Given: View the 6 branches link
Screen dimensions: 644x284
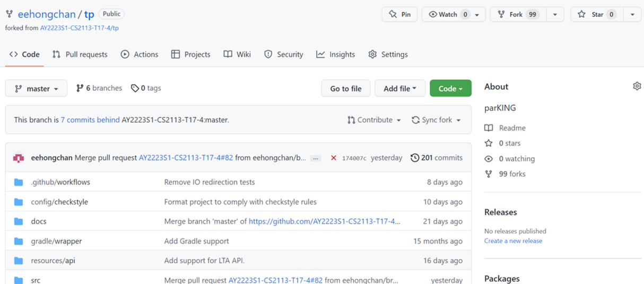Looking at the screenshot, I should pos(99,88).
